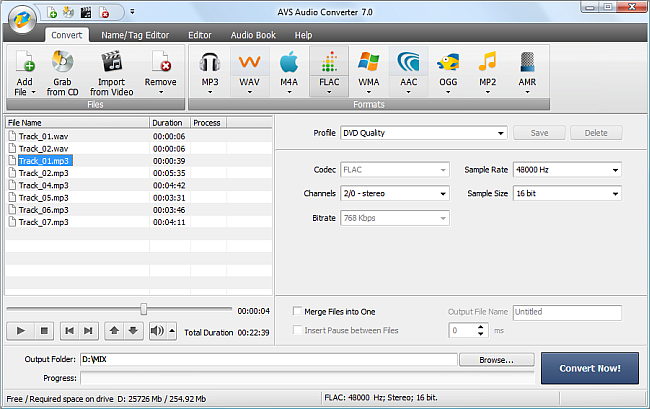Click the quick-access Remove file icon

point(104,13)
